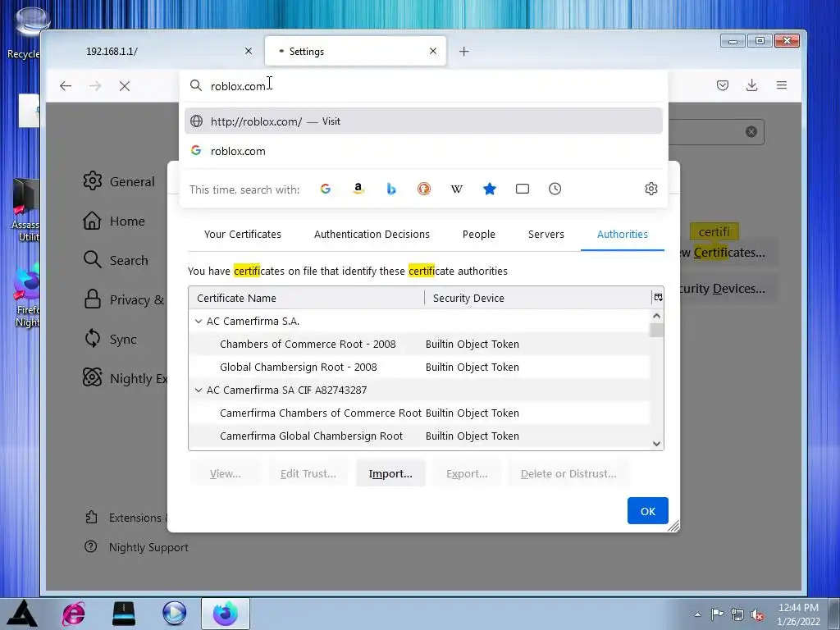Select Camerfirma Chambers of Commerce Root row
This screenshot has height=630, width=840.
419,413
